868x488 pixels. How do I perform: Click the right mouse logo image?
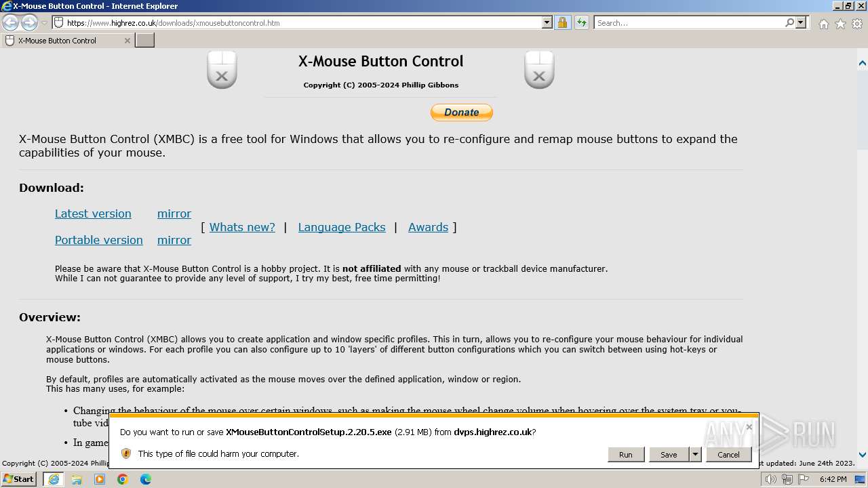coord(539,70)
